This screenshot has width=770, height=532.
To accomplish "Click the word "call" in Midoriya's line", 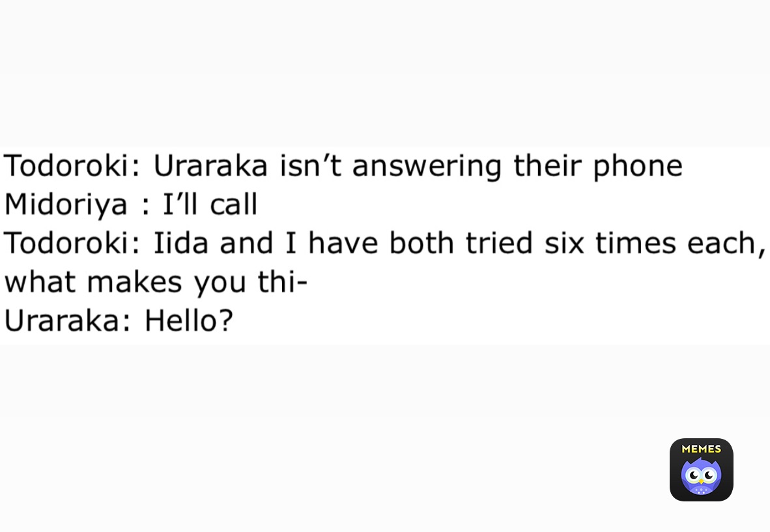I will click(x=234, y=204).
